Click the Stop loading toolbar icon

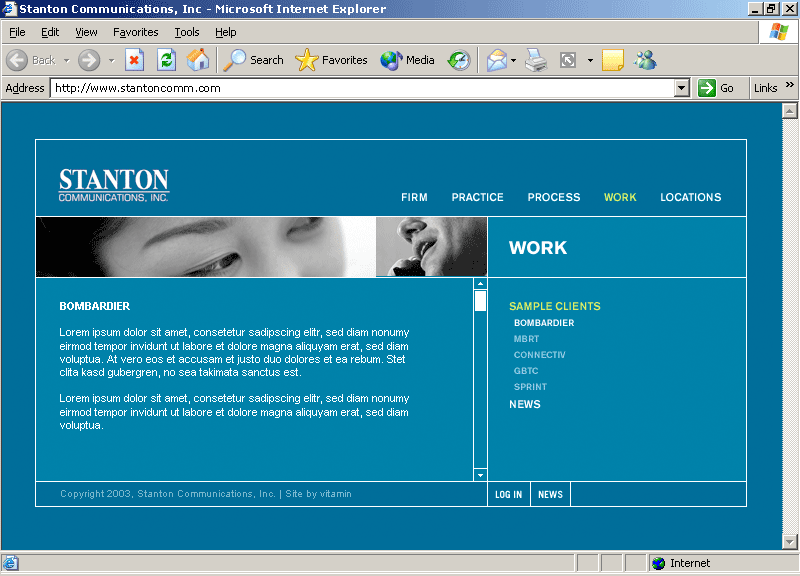coord(134,60)
